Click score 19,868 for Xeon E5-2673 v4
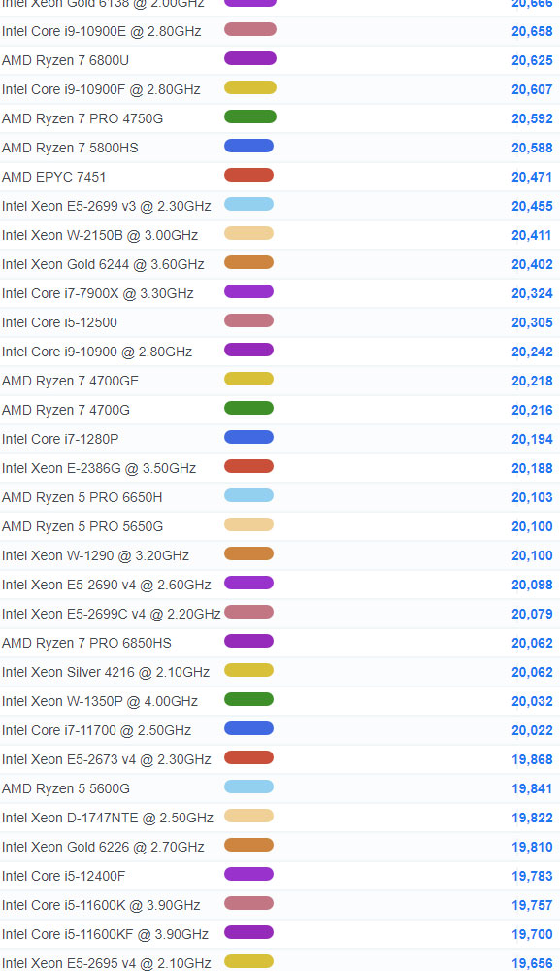Screen dimensions: 560x971 (532, 758)
